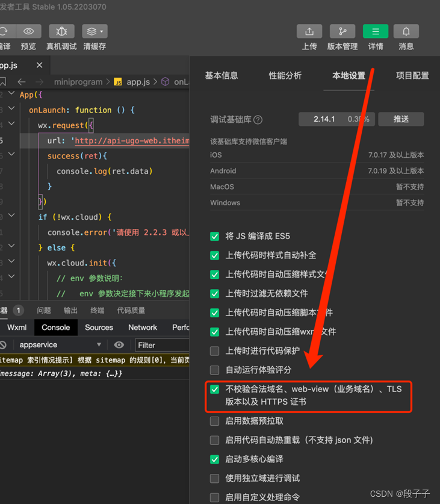Click the Preview eye icon in toolbar
This screenshot has height=504, width=440.
pyautogui.click(x=29, y=31)
